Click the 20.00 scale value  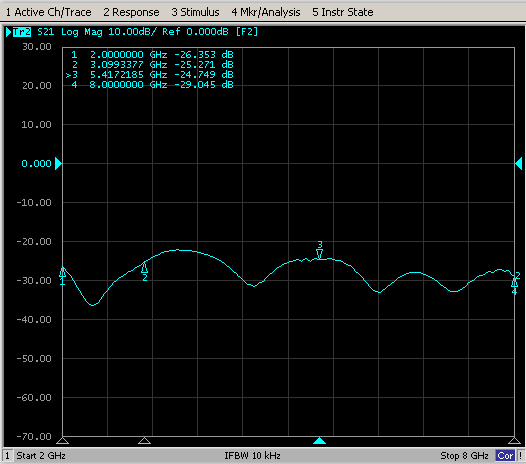tap(37, 86)
